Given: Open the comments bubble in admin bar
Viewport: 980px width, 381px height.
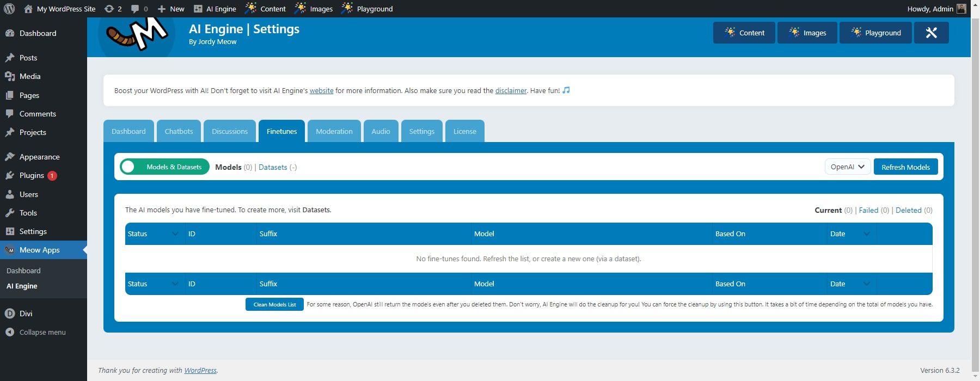Looking at the screenshot, I should click(139, 9).
